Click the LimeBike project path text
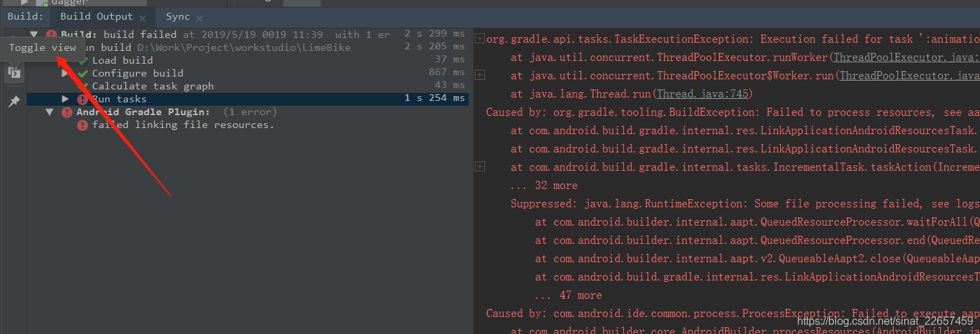The height and width of the screenshot is (334, 980). coord(244,47)
